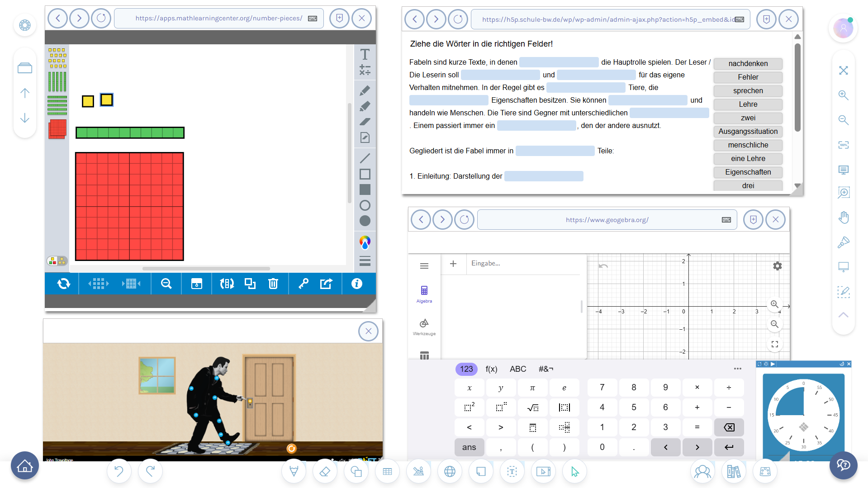Collapse the right sidebar with chevron up
Viewport: 868px width, 488px height.
pos(843,315)
